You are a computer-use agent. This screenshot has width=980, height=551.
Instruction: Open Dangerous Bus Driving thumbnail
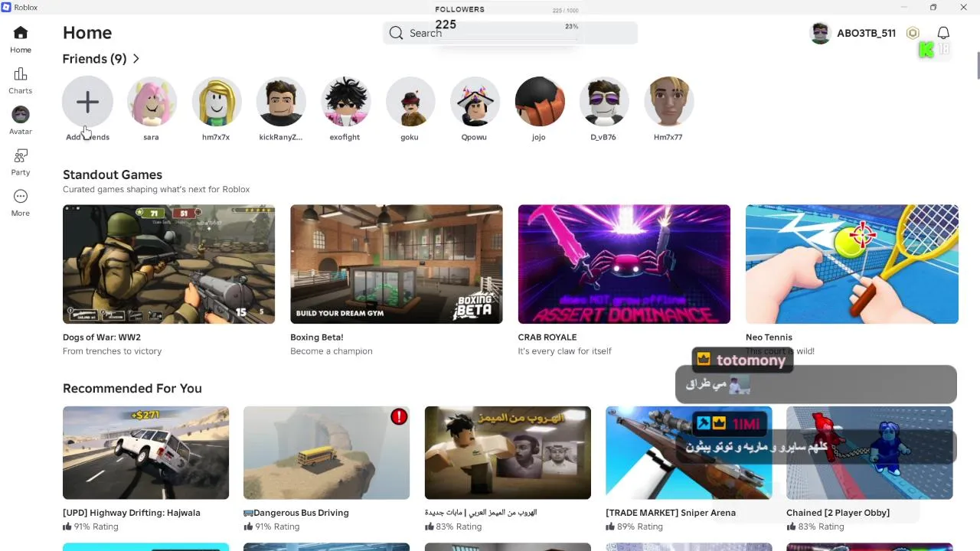326,452
